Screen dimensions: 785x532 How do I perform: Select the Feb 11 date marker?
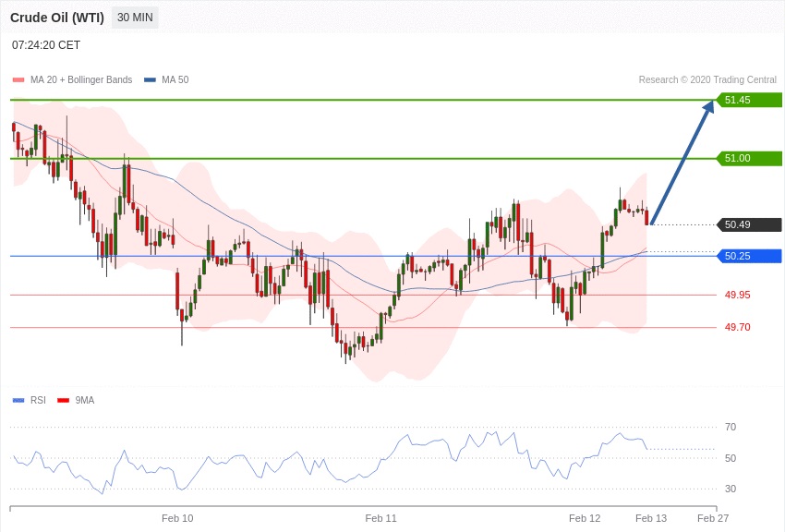(380, 518)
